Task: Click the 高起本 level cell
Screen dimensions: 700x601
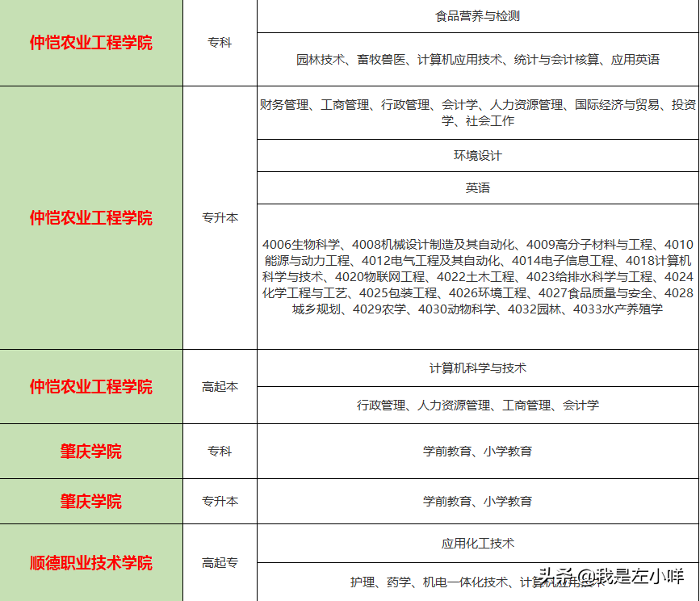Action: pos(221,386)
